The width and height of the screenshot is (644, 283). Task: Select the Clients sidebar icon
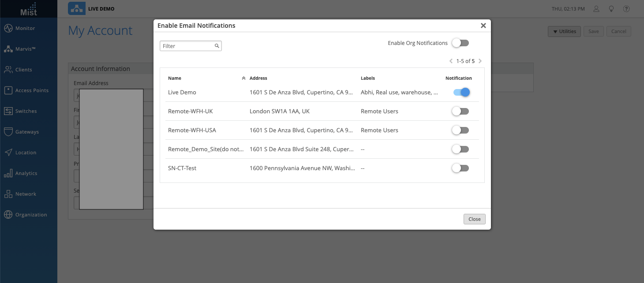pyautogui.click(x=8, y=70)
